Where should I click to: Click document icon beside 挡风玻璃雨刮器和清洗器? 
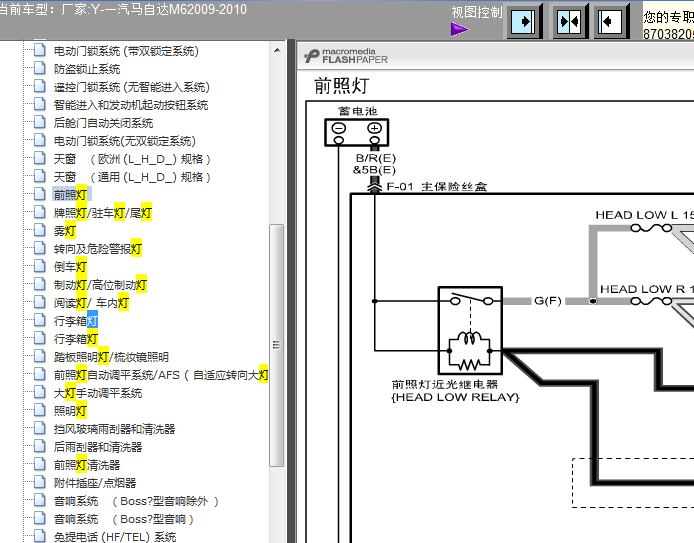pos(39,428)
